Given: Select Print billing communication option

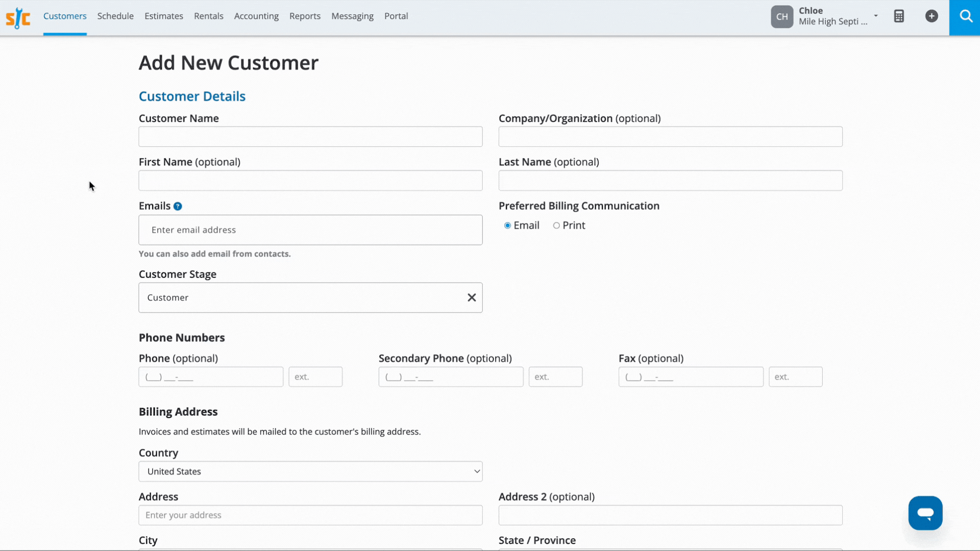Looking at the screenshot, I should [x=556, y=226].
